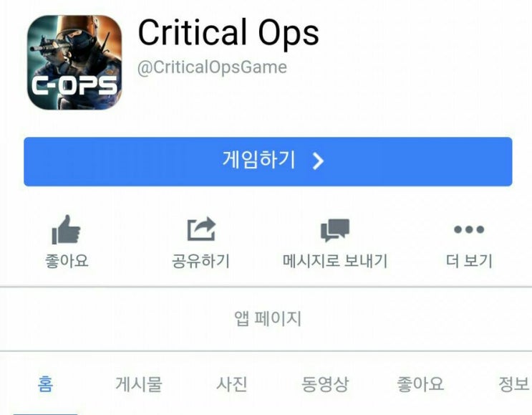Screen dimensions: 532x415
Task: Select the 홈 tab
Action: point(45,384)
